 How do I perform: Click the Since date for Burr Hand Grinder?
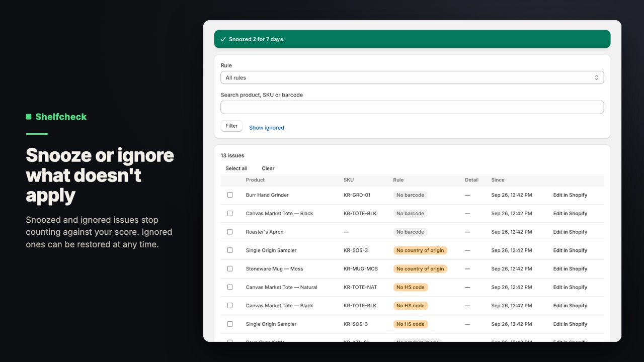pyautogui.click(x=512, y=195)
